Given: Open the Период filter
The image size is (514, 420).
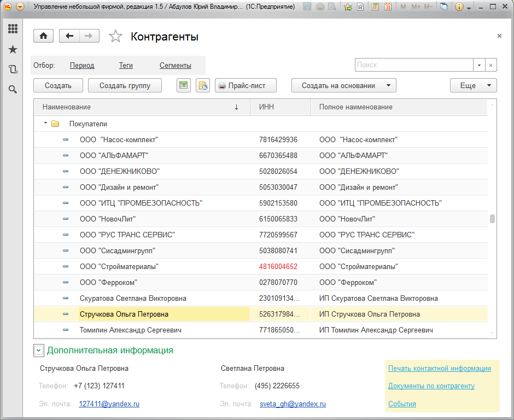Looking at the screenshot, I should pos(82,66).
